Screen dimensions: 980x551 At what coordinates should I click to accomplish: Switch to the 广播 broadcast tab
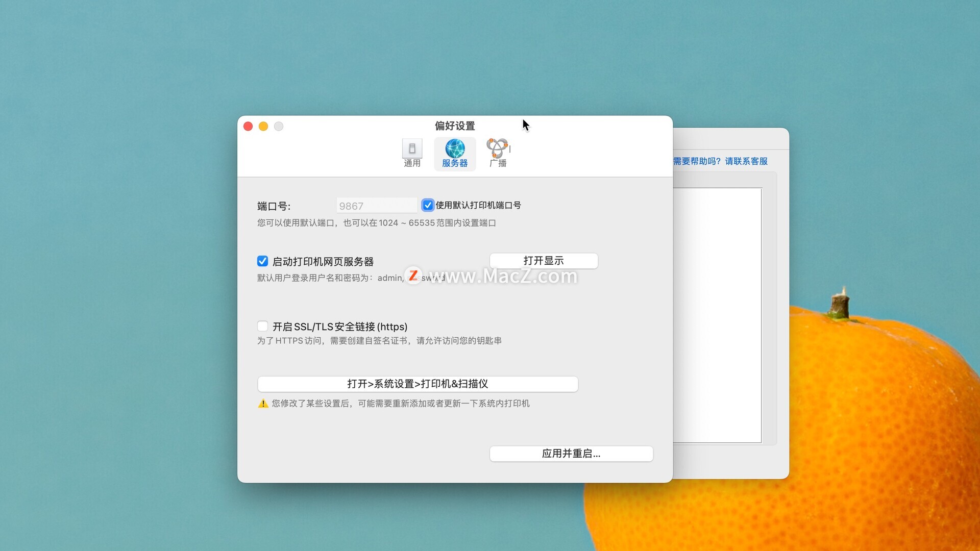498,153
